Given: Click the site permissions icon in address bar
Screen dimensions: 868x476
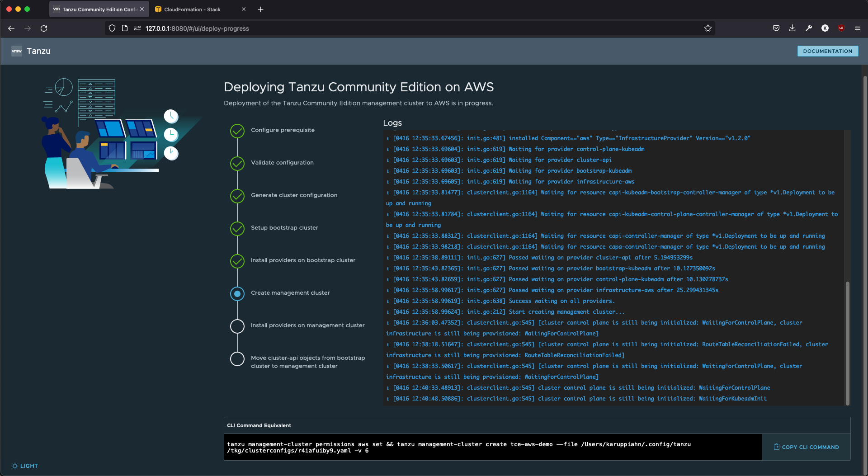Looking at the screenshot, I should click(137, 28).
